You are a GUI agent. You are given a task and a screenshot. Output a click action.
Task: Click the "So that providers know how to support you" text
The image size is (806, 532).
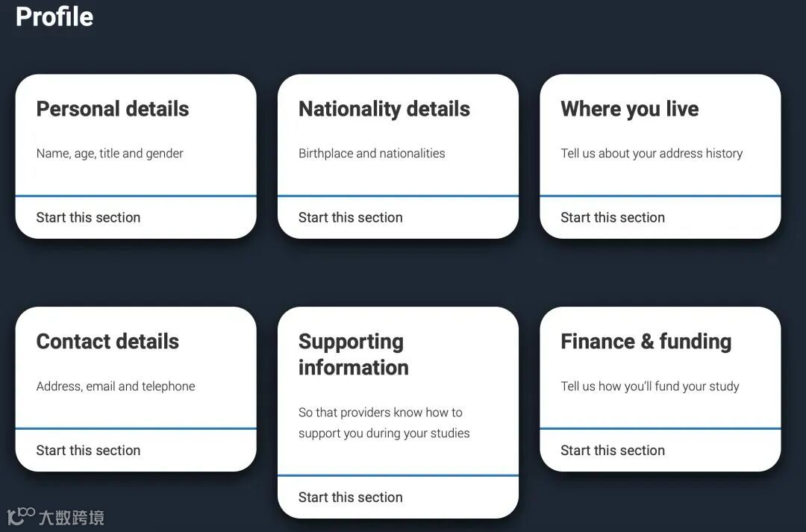[384, 422]
